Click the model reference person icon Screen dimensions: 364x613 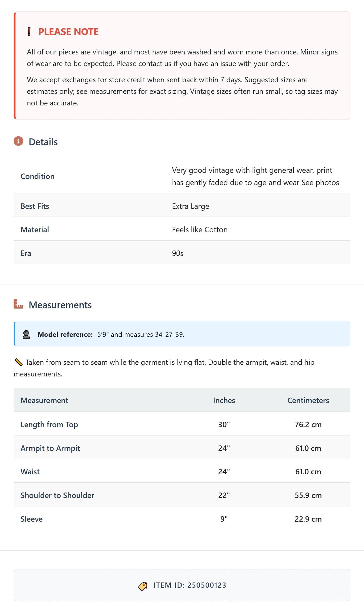coord(26,334)
